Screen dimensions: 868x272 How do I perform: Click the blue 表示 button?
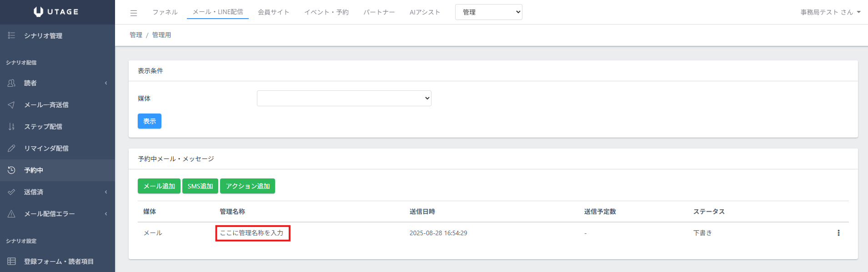150,121
